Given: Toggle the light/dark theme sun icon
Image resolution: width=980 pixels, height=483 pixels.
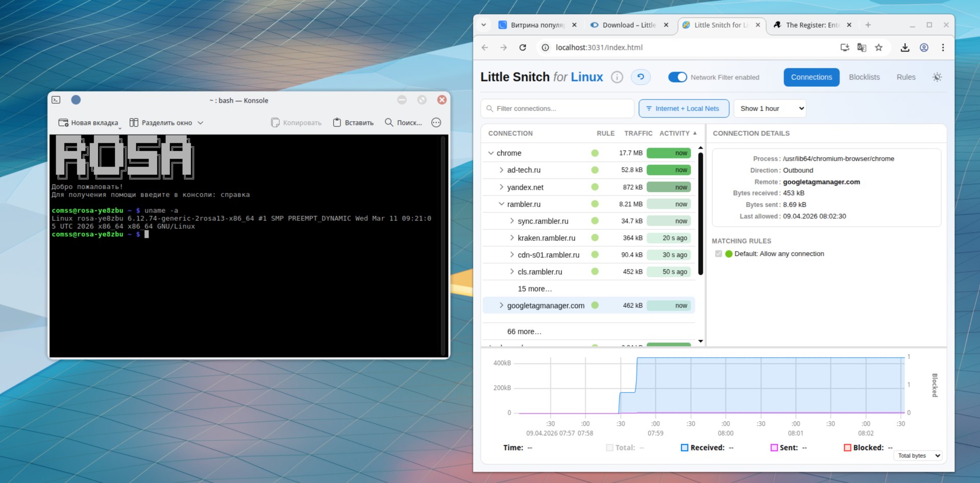Looking at the screenshot, I should (937, 77).
